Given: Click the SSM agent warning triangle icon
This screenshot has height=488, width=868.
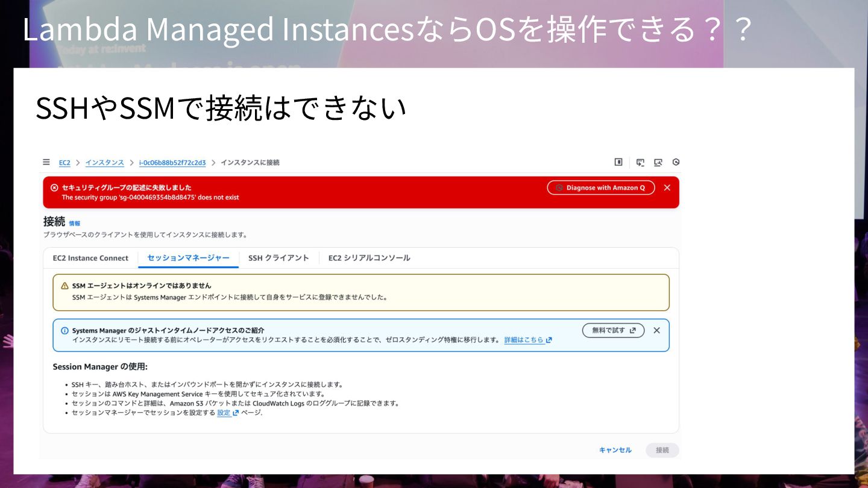Looking at the screenshot, I should pos(64,286).
